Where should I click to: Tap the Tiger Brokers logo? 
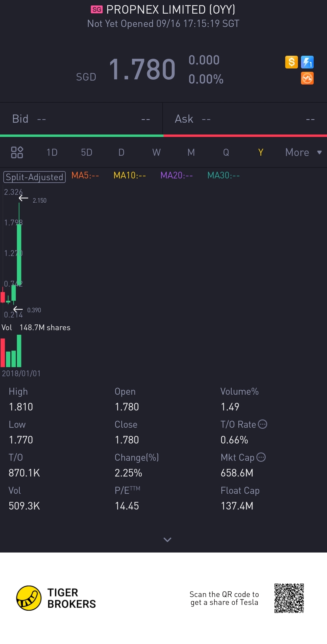point(29,598)
